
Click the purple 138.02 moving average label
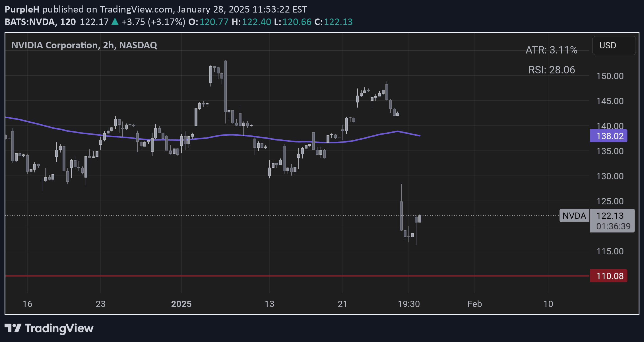click(608, 136)
